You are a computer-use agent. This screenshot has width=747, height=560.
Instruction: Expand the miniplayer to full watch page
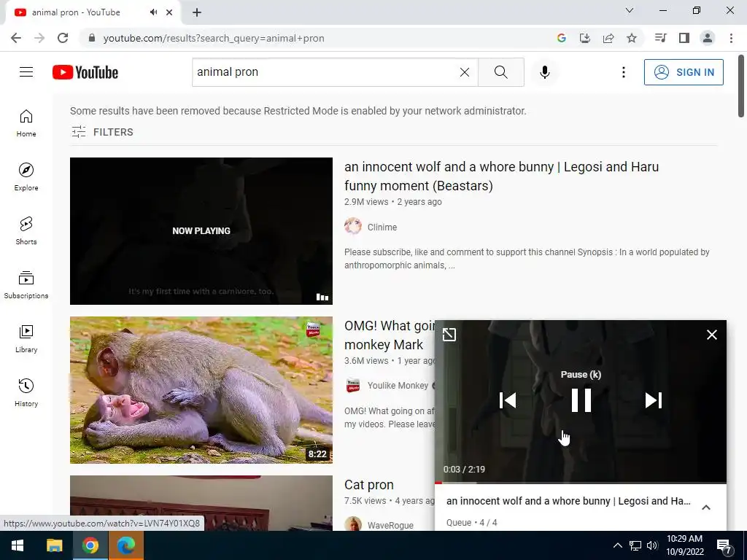coord(449,335)
